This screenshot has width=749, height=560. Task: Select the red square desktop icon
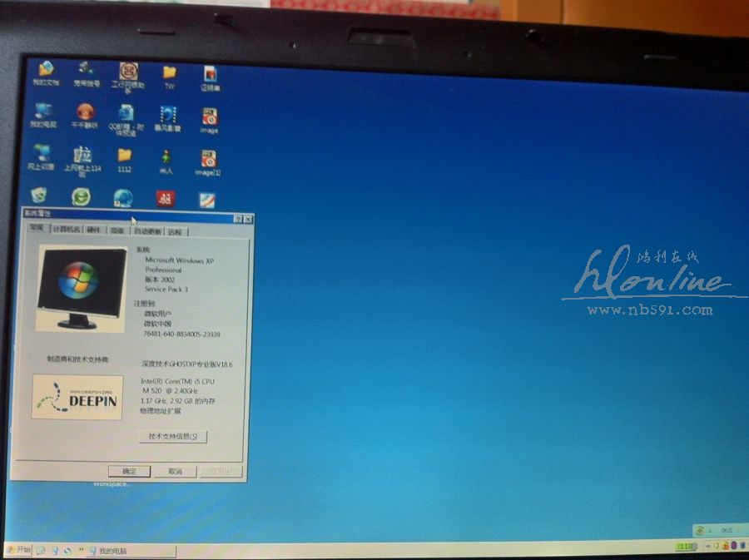coord(166,199)
